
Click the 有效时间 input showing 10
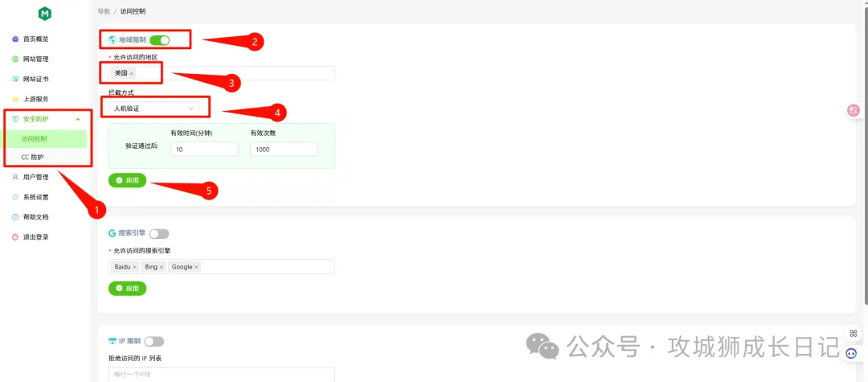coord(204,150)
